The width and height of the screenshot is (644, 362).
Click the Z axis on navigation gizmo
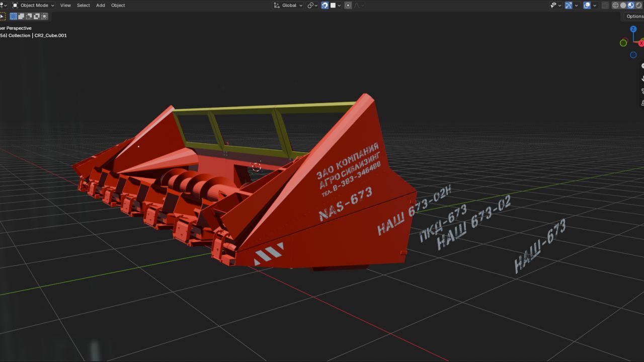[x=633, y=29]
